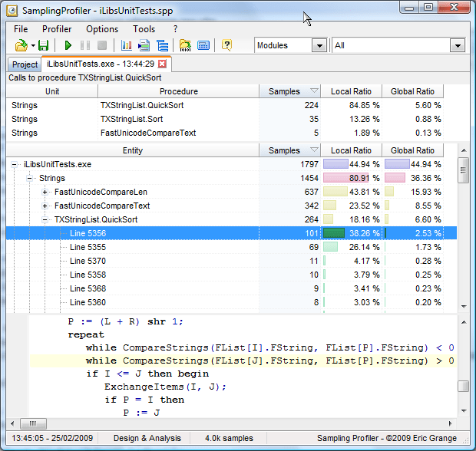Click the stop profiling square icon
The image size is (476, 451).
coord(102,45)
